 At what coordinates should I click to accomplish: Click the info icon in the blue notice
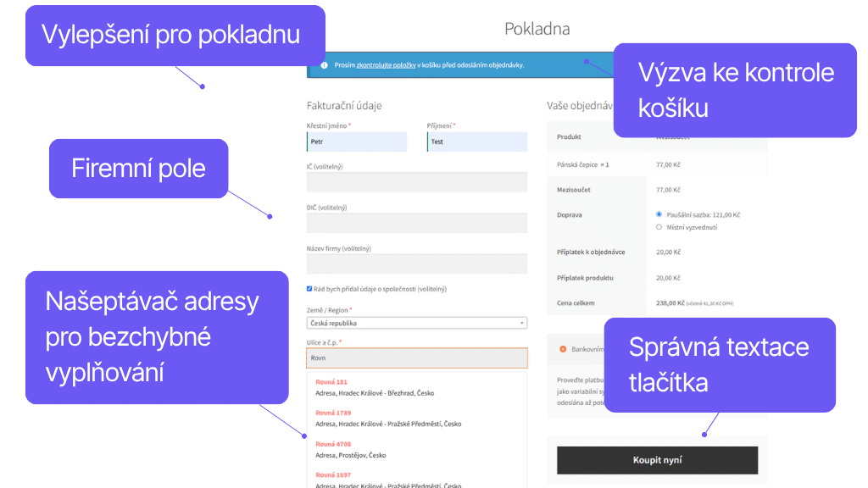(325, 64)
